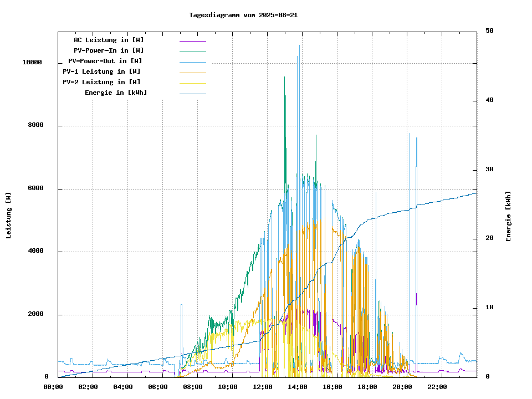
Task: Select the AC Leistung legend label
Action: pos(109,40)
